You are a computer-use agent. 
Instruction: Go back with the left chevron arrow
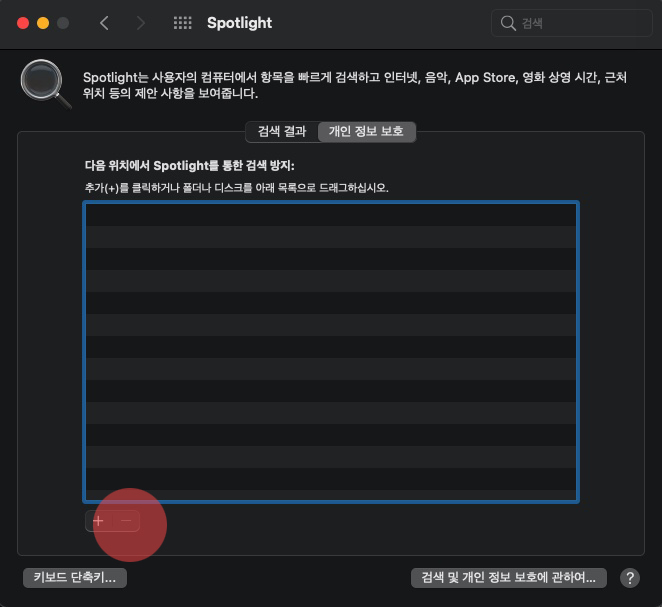click(x=104, y=23)
